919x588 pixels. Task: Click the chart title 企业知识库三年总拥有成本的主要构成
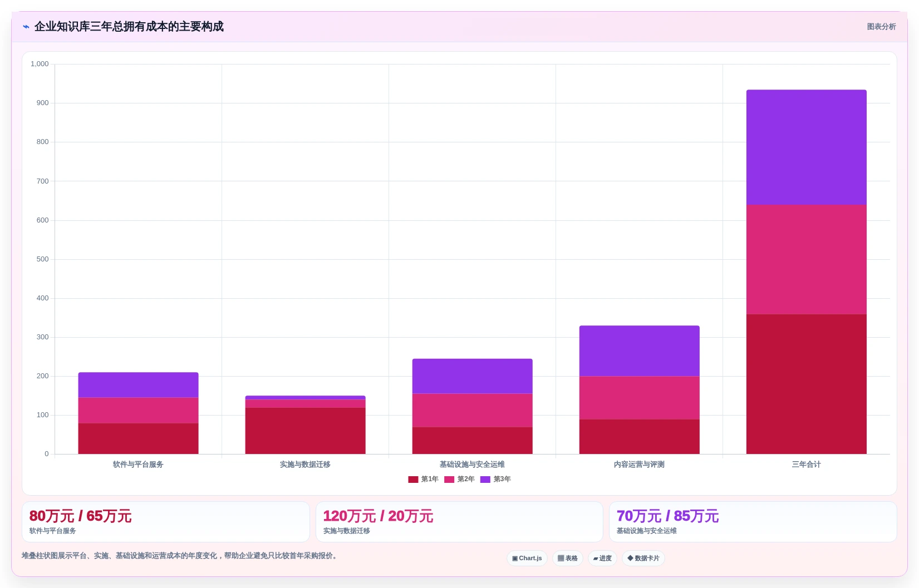(x=129, y=27)
